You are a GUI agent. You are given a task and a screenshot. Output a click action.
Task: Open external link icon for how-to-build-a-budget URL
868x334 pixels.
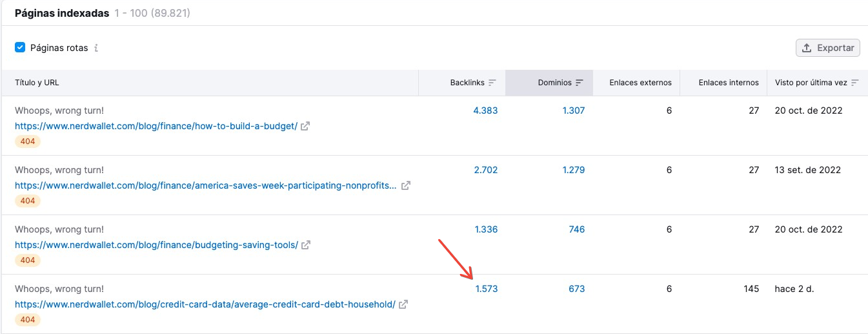306,126
